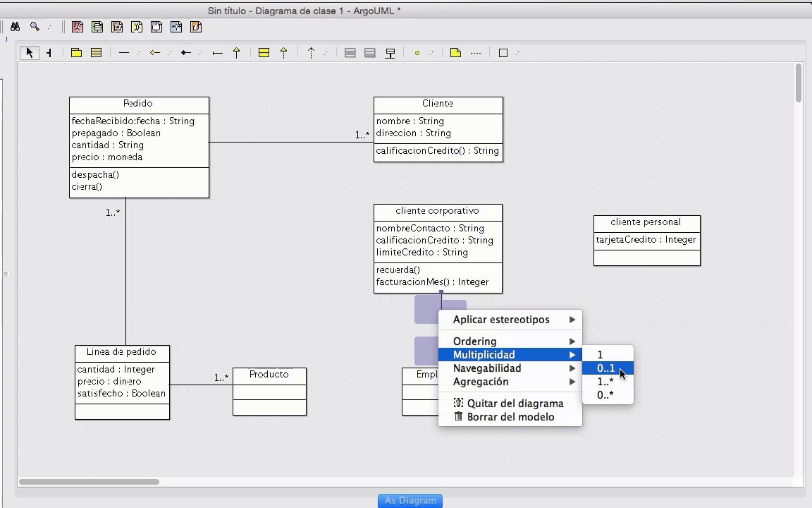Select multiplicity 1..* option
This screenshot has width=812, height=508.
tap(605, 382)
